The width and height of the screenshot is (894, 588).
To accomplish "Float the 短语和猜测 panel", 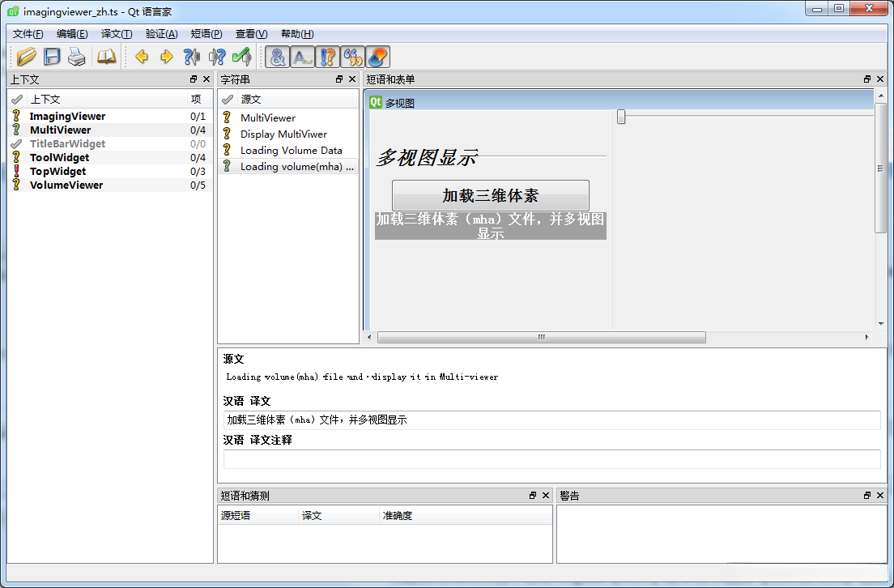I will tap(533, 496).
